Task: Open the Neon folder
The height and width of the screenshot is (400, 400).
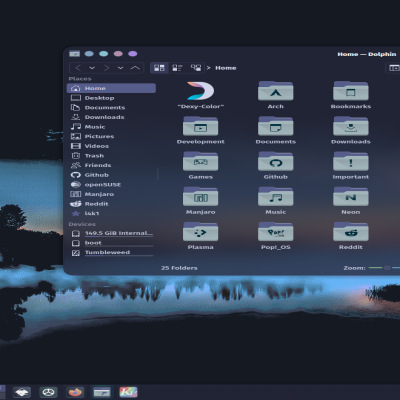Action: (351, 196)
